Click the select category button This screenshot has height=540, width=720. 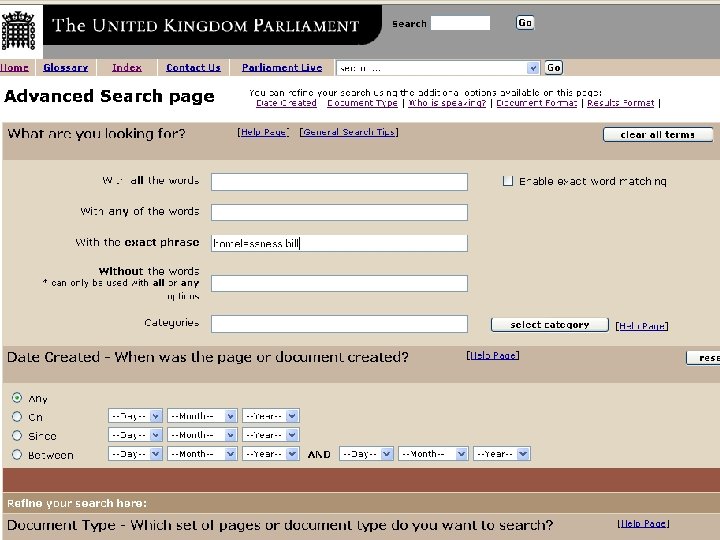coord(550,325)
